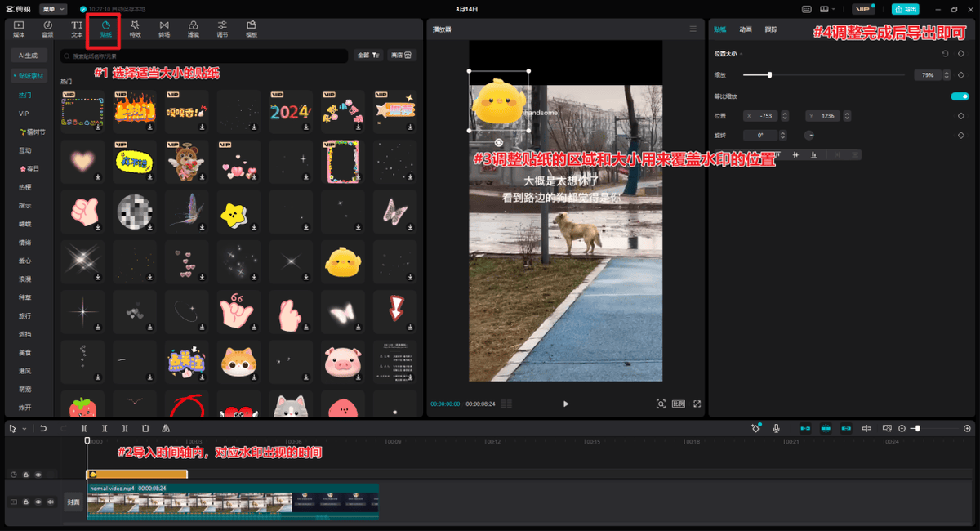Click the microphone voiceover record icon
This screenshot has height=531, width=980.
click(x=776, y=428)
